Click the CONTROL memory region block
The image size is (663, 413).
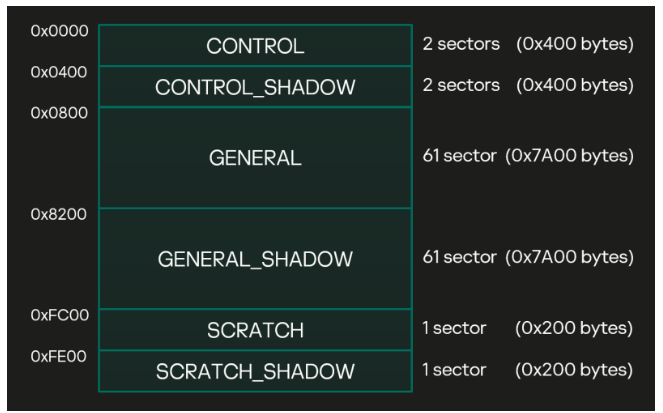coord(255,45)
